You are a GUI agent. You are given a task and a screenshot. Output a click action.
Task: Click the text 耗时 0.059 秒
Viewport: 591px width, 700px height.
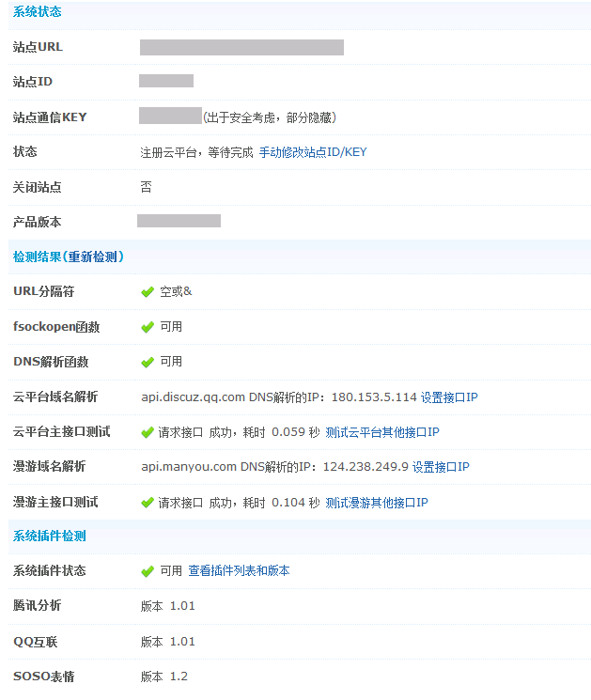[281, 432]
